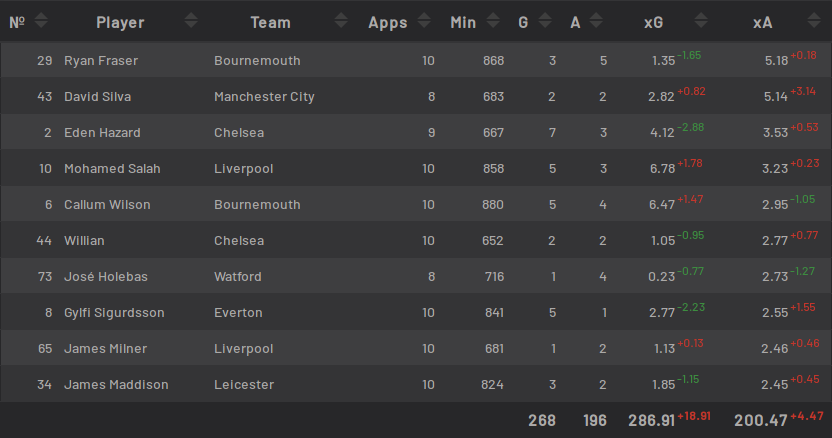
Task: Click the Leicester team name
Action: click(x=243, y=385)
